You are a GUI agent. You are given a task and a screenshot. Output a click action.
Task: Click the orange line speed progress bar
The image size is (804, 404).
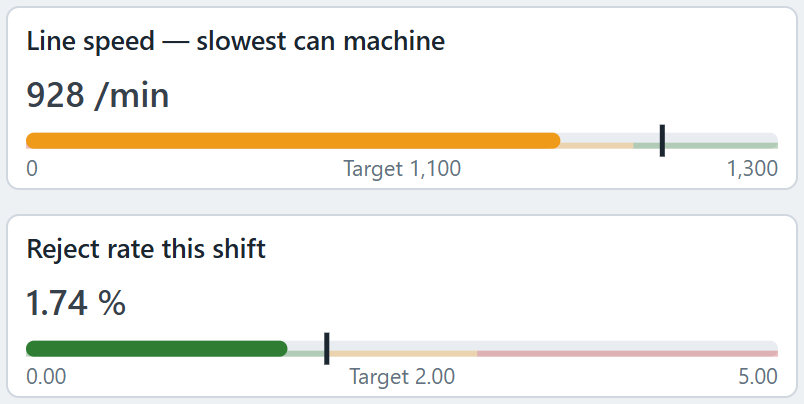[x=293, y=141]
